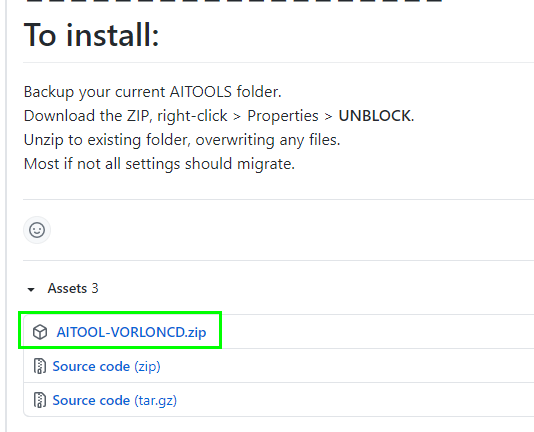Viewport: 534px width, 432px height.
Task: Download the AITOOL-VORLONCD.zip asset
Action: pyautogui.click(x=131, y=332)
